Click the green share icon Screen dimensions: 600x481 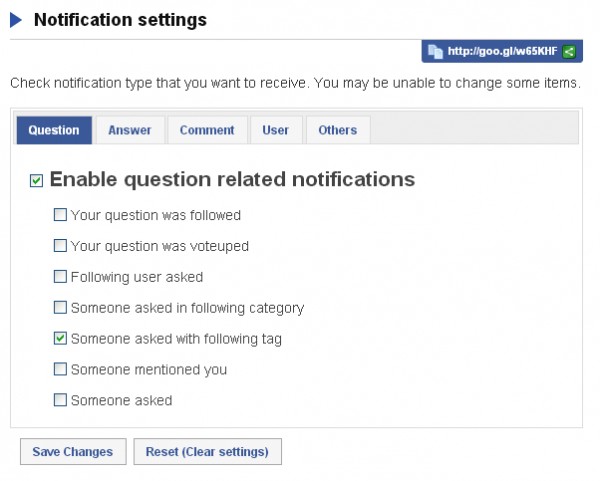[569, 51]
